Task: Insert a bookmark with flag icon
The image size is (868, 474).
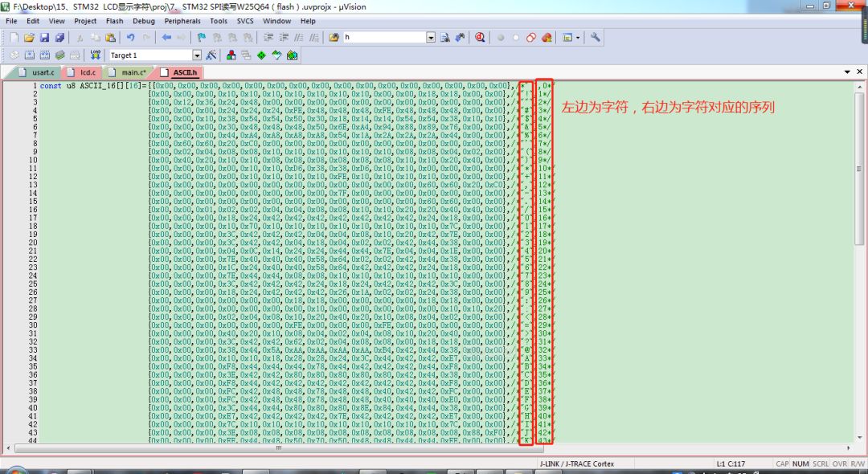Action: [202, 38]
